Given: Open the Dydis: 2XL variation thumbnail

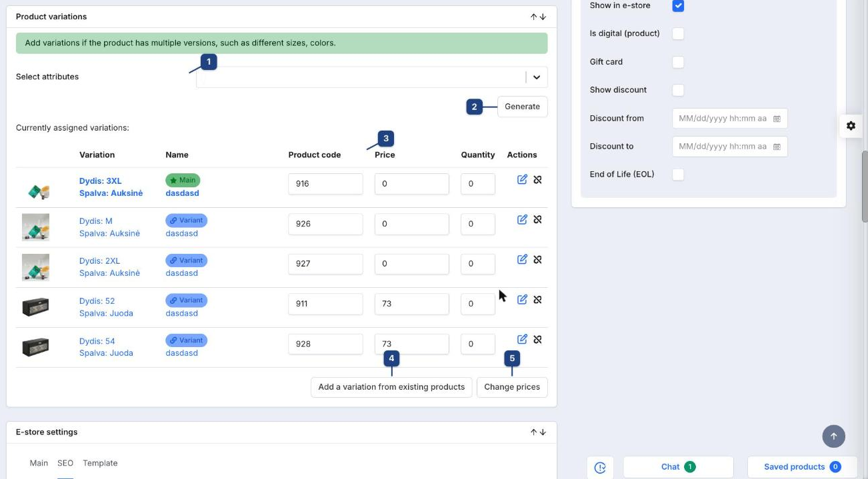Looking at the screenshot, I should (35, 267).
